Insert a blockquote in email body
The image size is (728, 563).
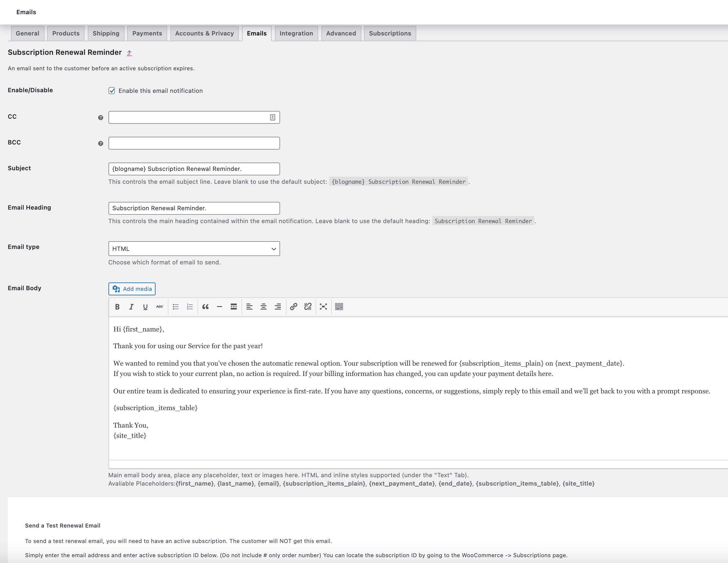pyautogui.click(x=205, y=307)
